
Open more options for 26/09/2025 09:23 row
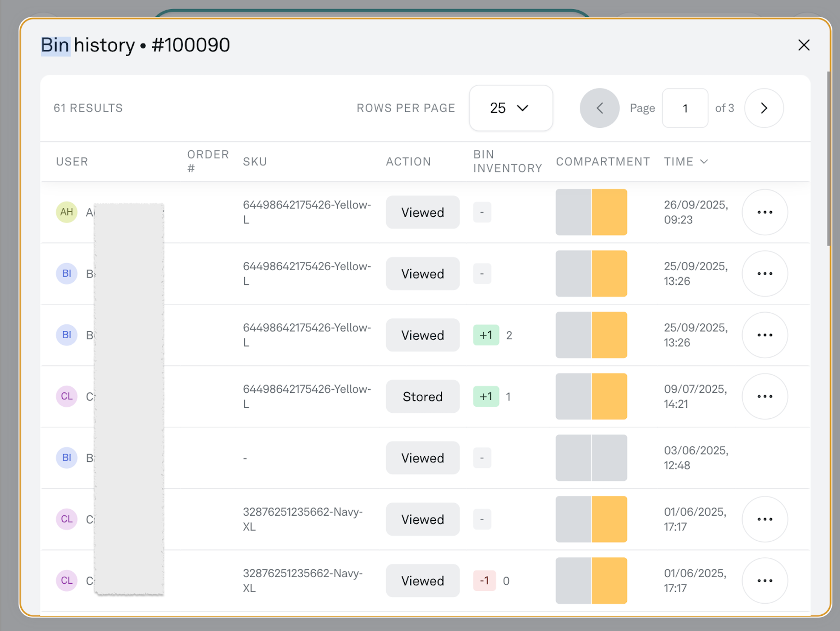tap(764, 212)
